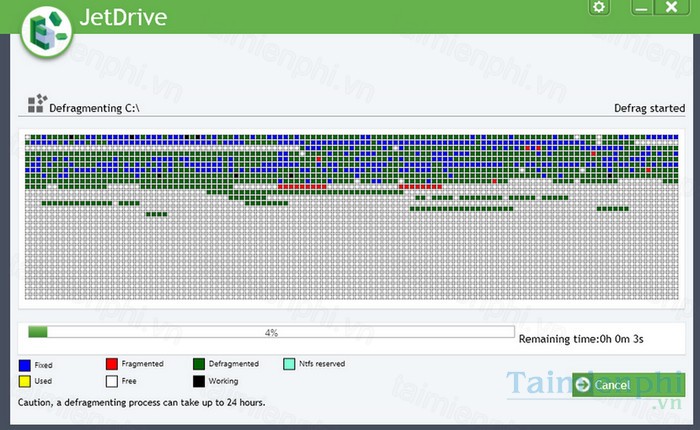
Task: Click the 'Working' legend label
Action: [x=223, y=381]
